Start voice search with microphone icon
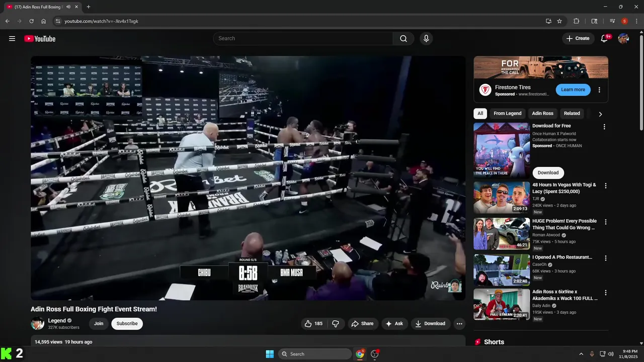Screen dimensions: 644x362 [426, 39]
